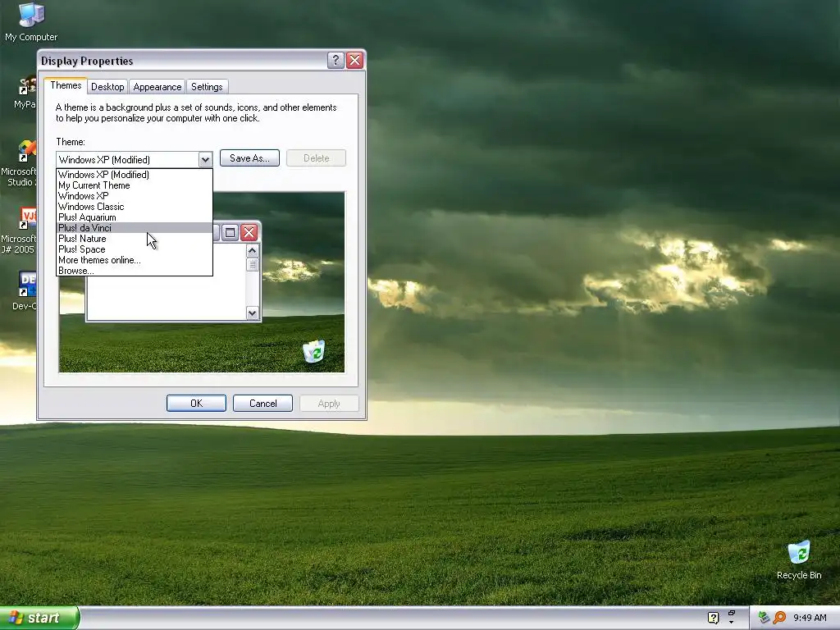
Task: Click the Theme combo box showing Windows XP (Modified)
Action: (134, 160)
